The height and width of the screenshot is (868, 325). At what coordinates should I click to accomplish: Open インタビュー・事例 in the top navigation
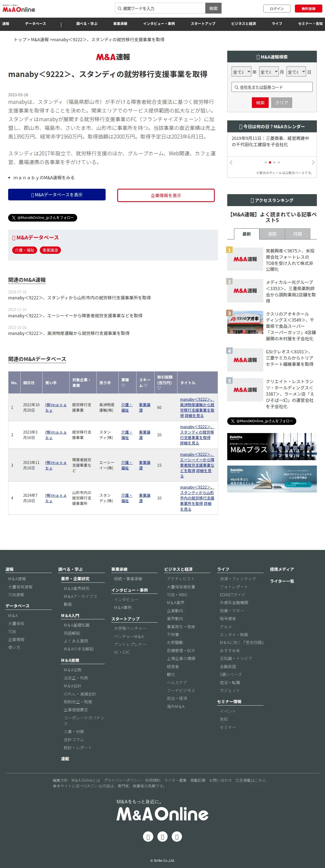159,24
